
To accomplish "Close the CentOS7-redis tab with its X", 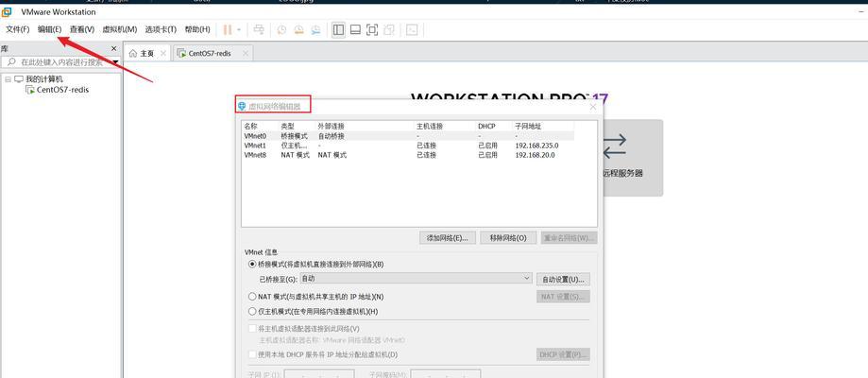I will (246, 54).
